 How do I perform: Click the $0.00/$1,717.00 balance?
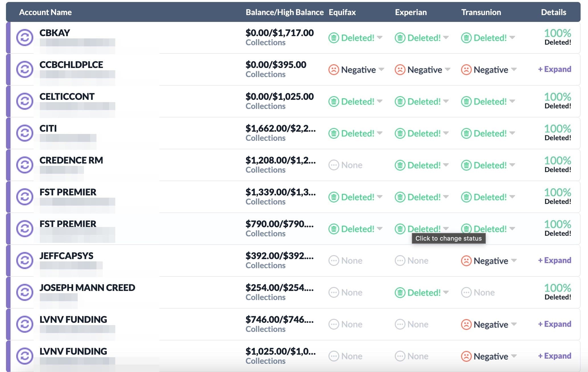pos(279,33)
